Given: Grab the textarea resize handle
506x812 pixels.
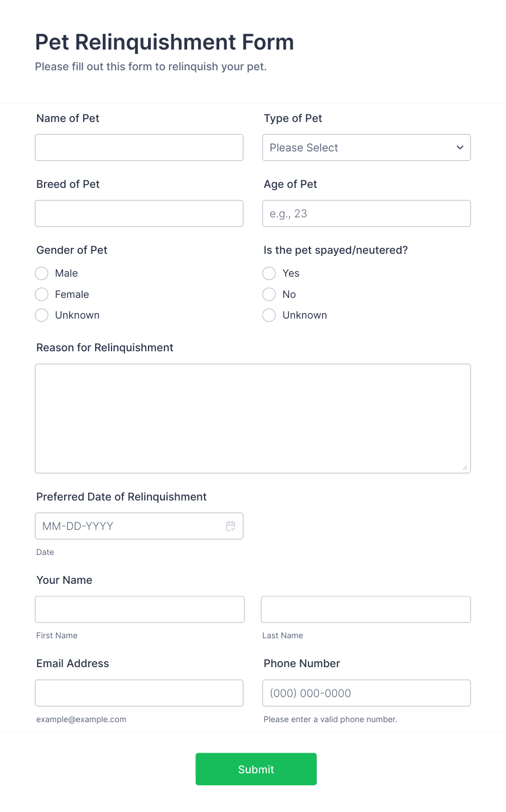Looking at the screenshot, I should point(465,468).
